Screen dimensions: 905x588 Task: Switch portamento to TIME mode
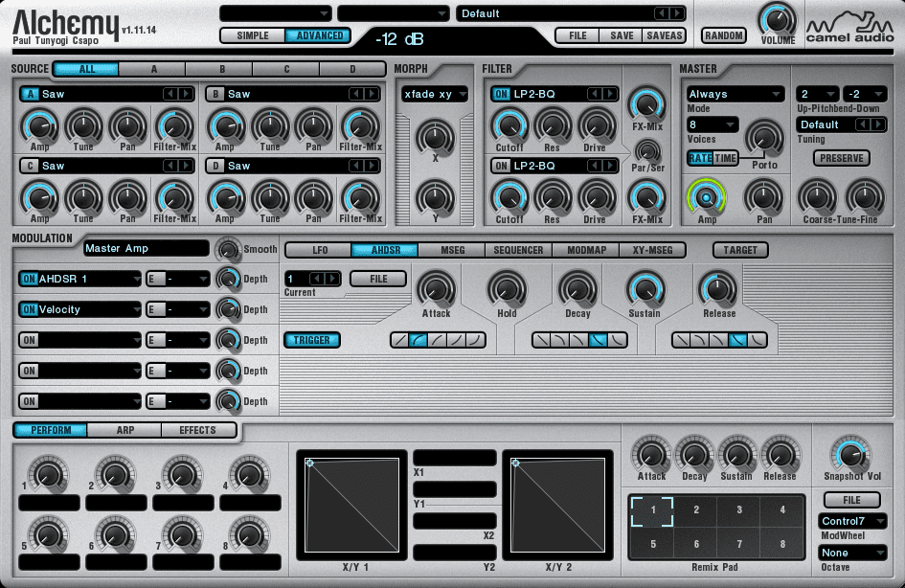click(x=726, y=158)
